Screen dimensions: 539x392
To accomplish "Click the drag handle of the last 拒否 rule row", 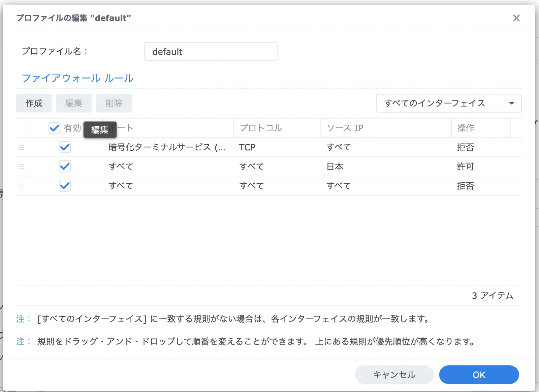I will (21, 186).
